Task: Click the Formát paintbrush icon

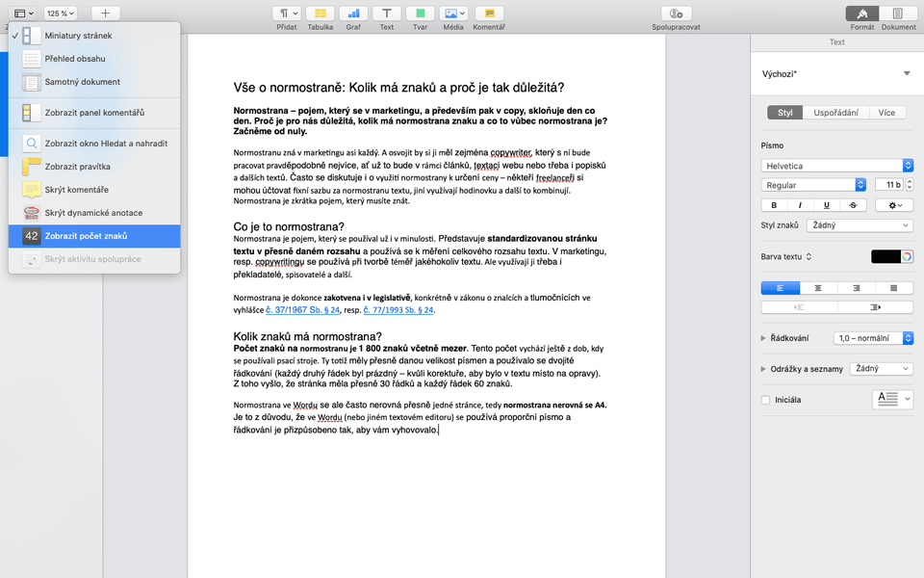Action: pos(862,13)
